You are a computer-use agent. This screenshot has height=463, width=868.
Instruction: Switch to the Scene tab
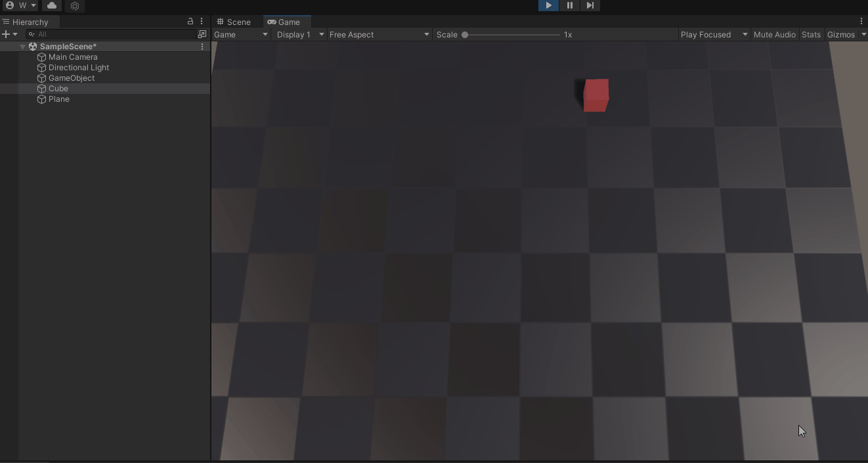234,22
